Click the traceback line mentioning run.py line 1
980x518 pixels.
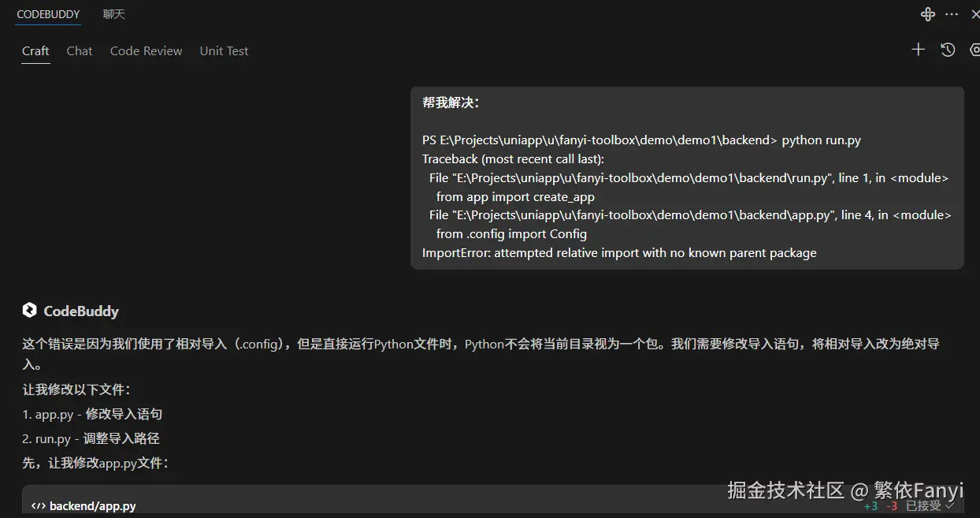click(x=689, y=178)
